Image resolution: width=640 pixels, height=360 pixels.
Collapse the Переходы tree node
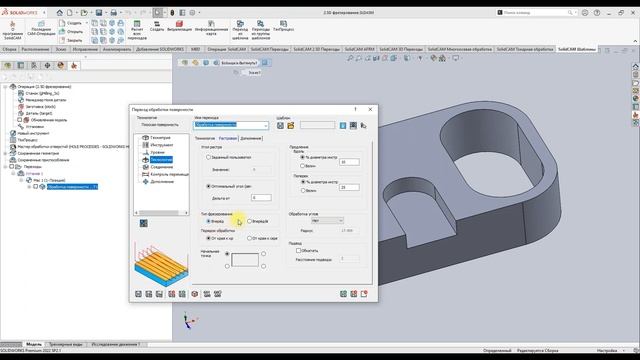pos(5,167)
